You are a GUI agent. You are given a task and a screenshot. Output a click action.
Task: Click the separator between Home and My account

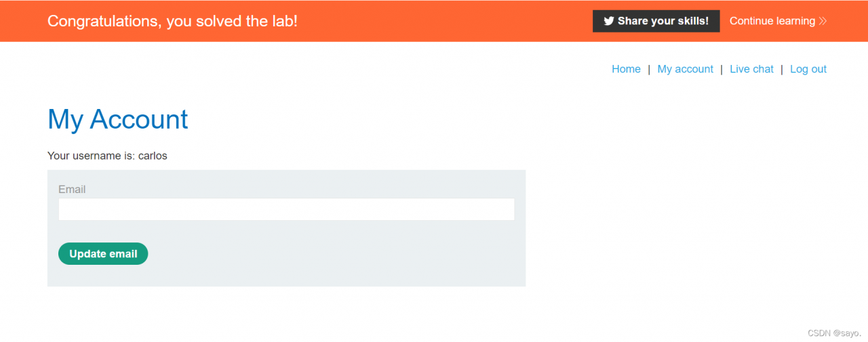[x=649, y=69]
